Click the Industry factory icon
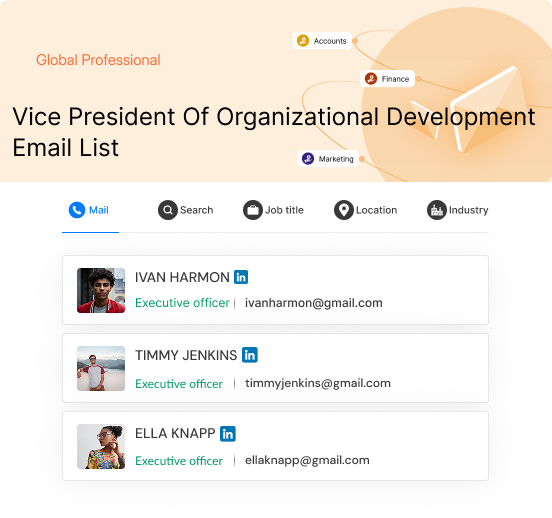The width and height of the screenshot is (552, 518). point(437,210)
